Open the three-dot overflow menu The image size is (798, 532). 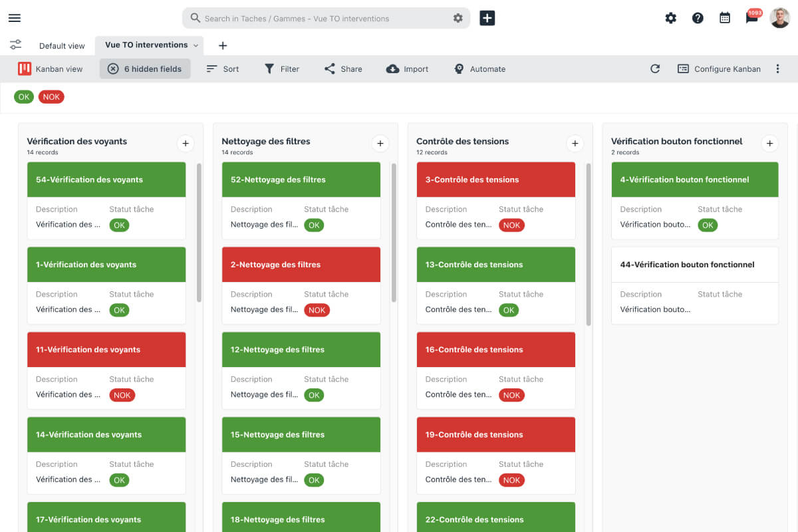click(x=778, y=68)
